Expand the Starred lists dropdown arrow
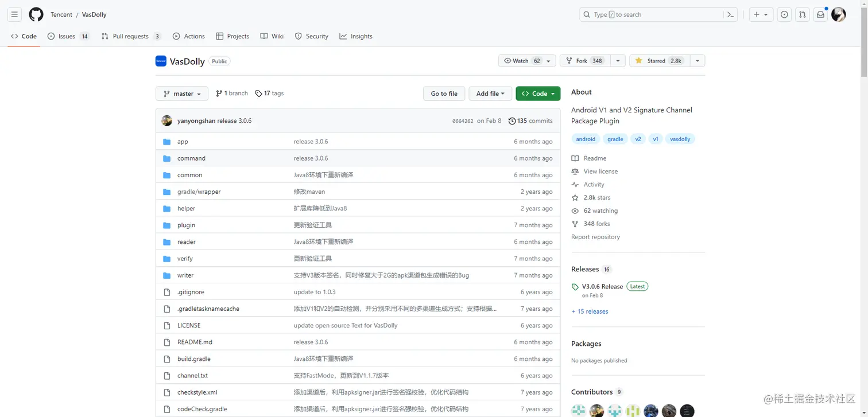 [x=697, y=61]
